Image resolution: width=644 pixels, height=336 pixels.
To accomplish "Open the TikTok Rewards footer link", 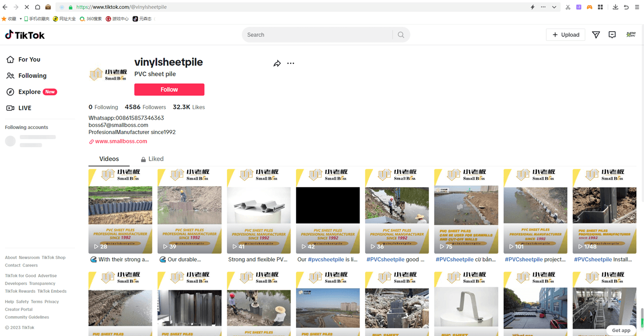I will pos(20,291).
